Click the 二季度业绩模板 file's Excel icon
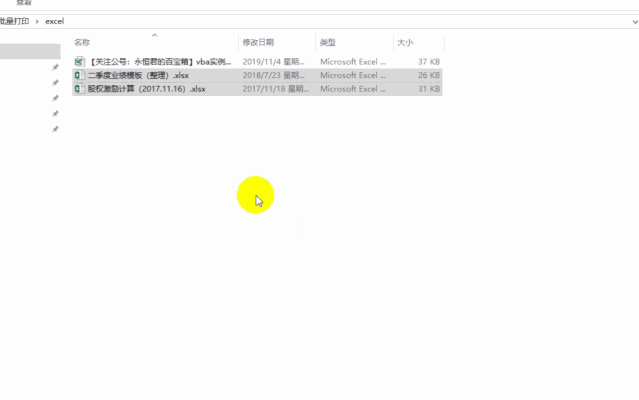Viewport: 639px width, 400px height. point(80,75)
